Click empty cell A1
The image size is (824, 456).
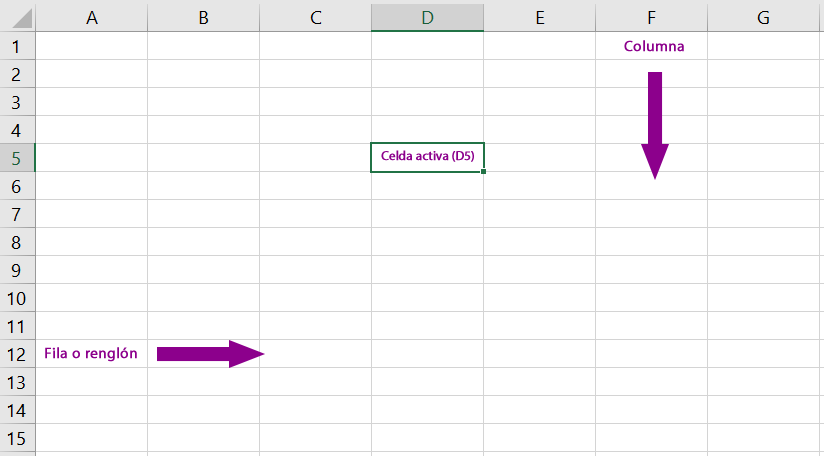(x=91, y=46)
